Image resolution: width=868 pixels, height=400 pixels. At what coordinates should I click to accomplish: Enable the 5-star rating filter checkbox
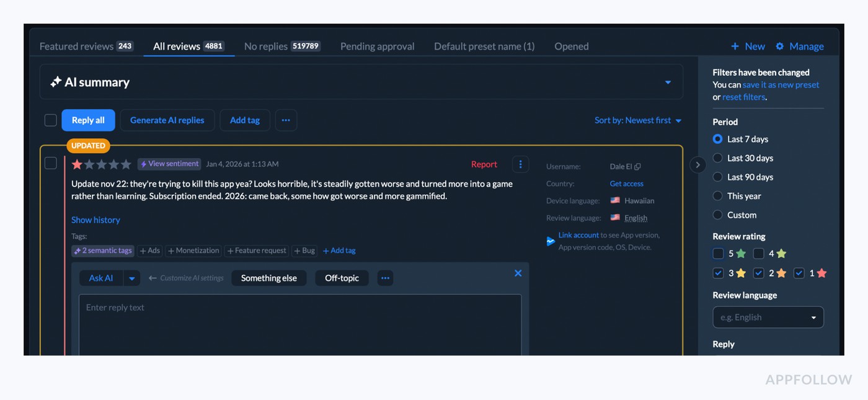pos(718,254)
